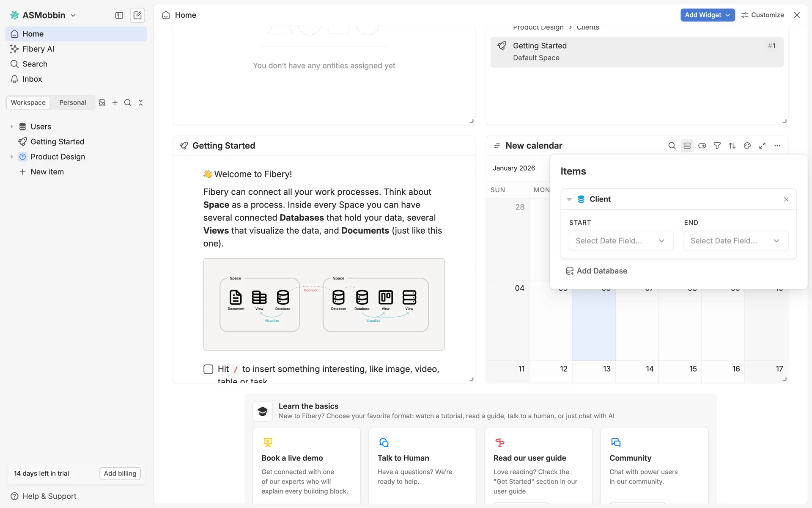This screenshot has width=812, height=508.
Task: Open the calendar color palette icon
Action: (x=747, y=146)
